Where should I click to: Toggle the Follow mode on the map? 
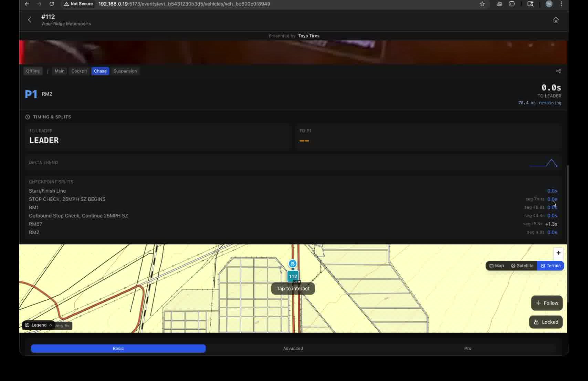coord(547,303)
